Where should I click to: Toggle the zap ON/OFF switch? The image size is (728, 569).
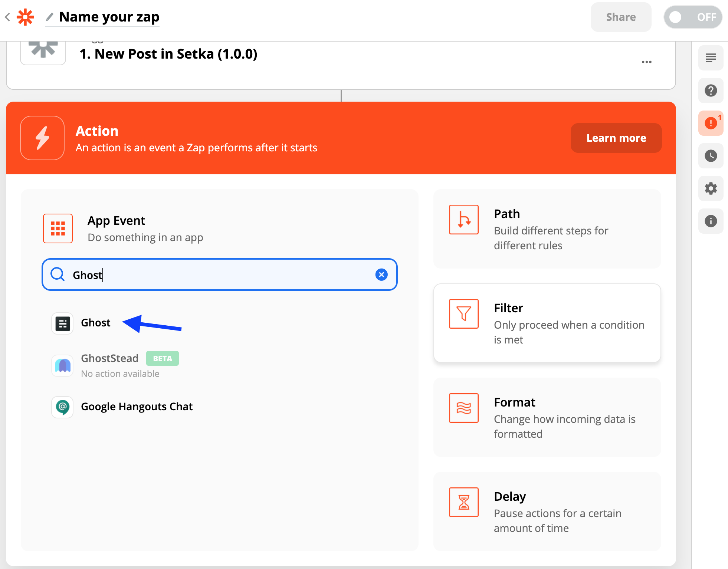(x=692, y=17)
